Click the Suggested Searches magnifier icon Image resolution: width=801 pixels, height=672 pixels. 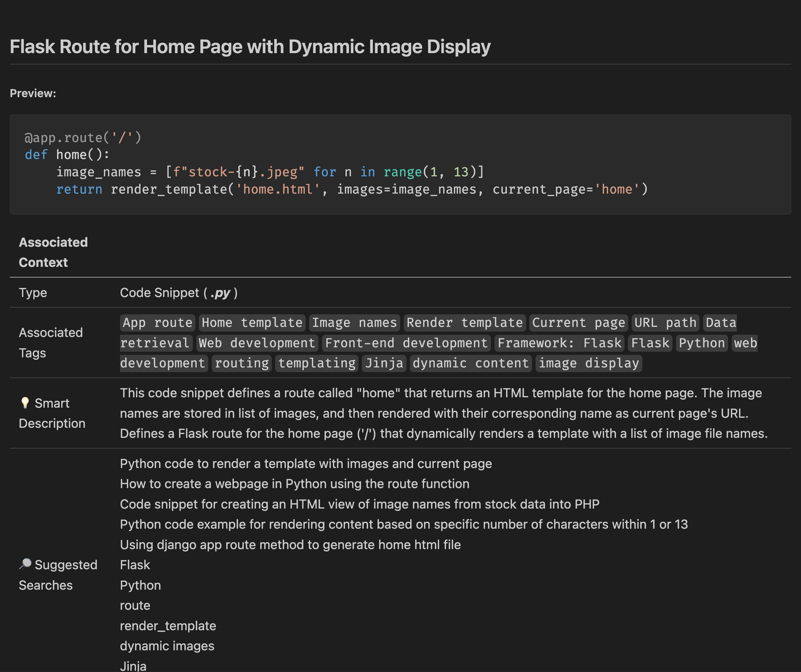(x=25, y=564)
